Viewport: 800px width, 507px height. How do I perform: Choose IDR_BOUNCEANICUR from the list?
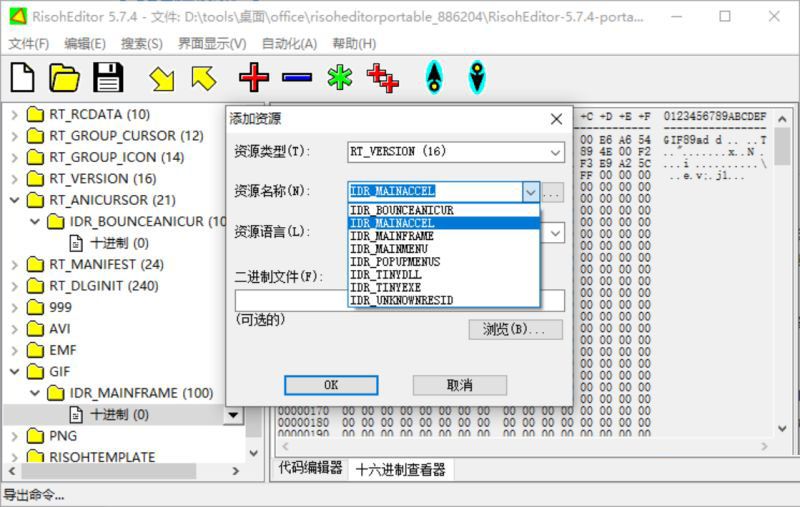(x=443, y=211)
